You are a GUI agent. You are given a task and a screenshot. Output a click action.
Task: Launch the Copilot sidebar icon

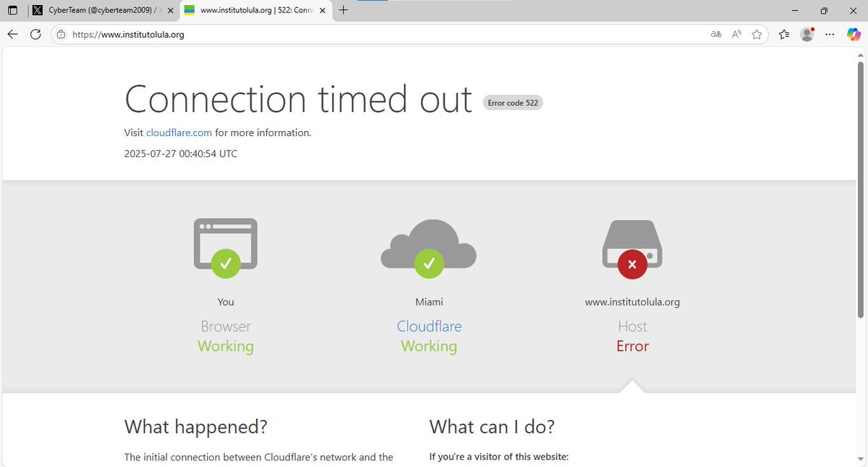coord(854,34)
